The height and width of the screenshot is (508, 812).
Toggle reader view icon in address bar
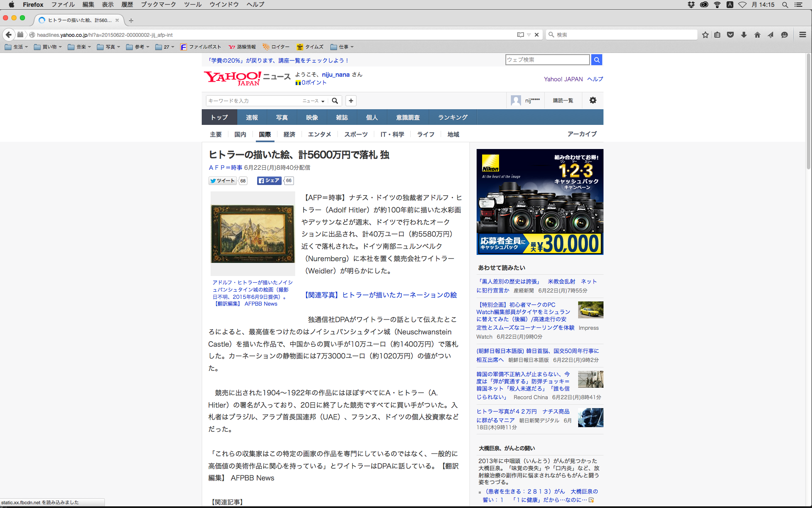click(520, 35)
